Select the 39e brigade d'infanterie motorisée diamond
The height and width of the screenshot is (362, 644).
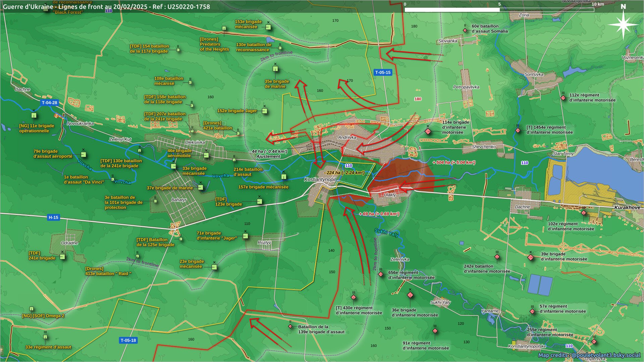pos(531,257)
